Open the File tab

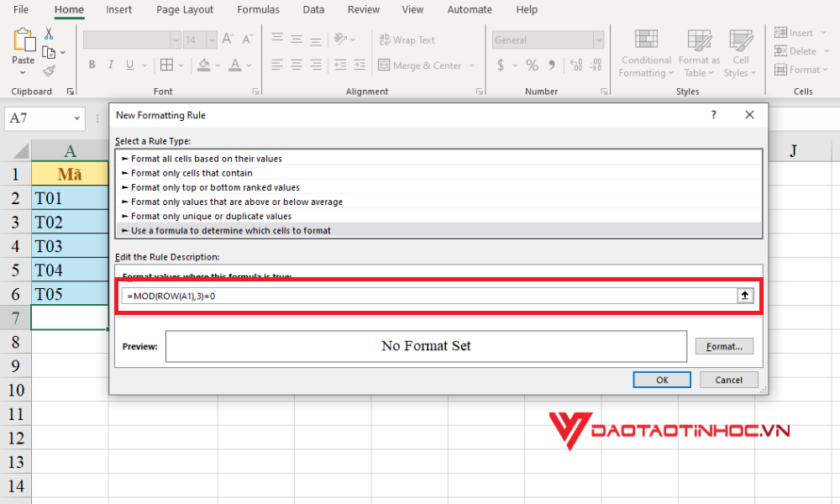pyautogui.click(x=21, y=9)
